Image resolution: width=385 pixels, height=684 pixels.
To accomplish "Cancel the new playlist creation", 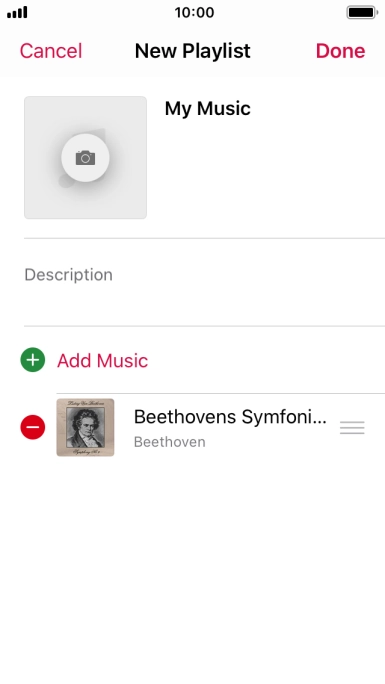I will coord(51,51).
